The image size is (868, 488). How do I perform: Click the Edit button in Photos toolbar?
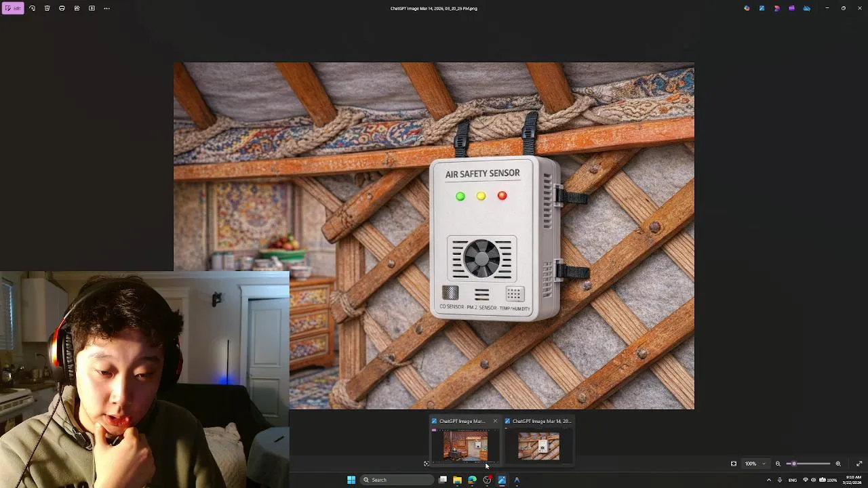pyautogui.click(x=13, y=8)
